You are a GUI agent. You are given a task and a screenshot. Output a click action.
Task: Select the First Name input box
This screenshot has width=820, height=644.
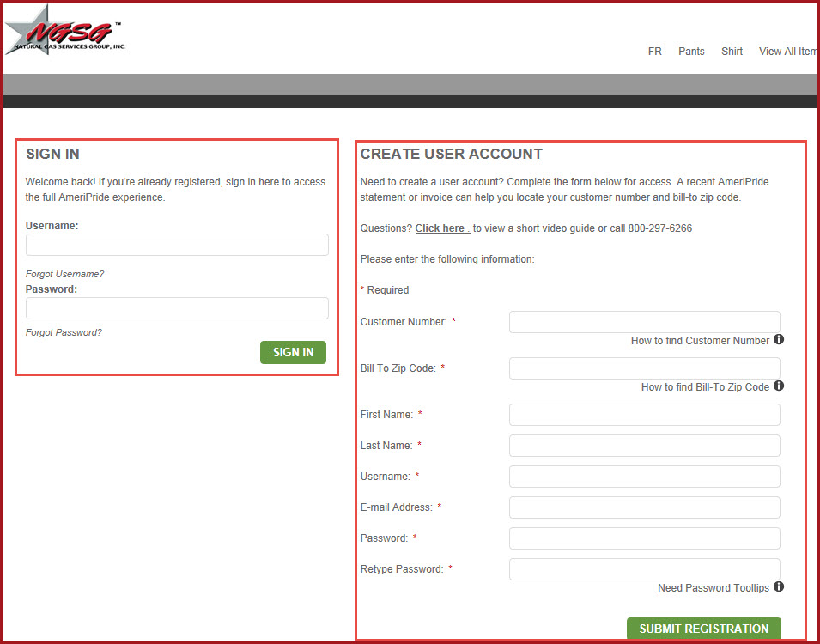(644, 415)
